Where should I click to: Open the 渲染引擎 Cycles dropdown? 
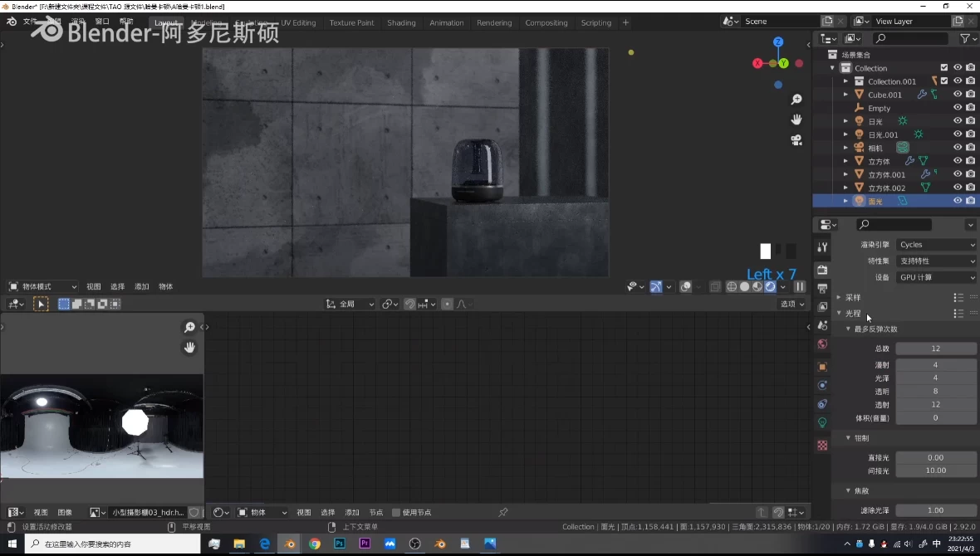937,244
